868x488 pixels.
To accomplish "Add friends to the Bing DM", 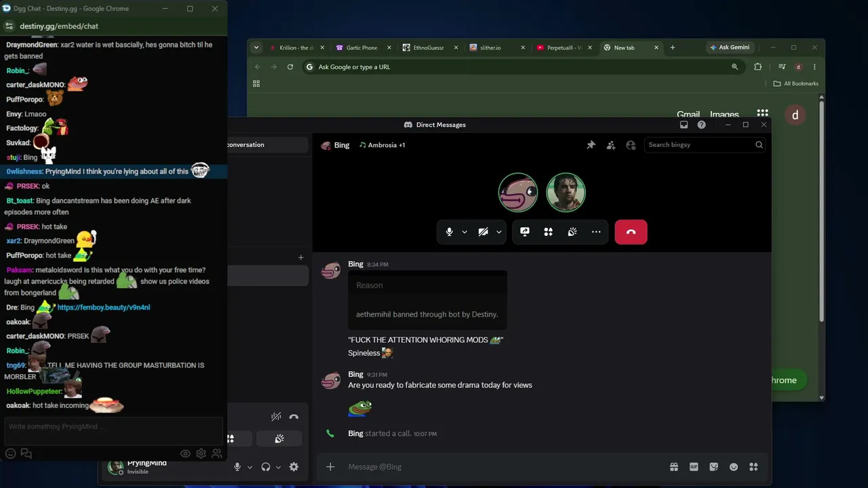I will 611,145.
